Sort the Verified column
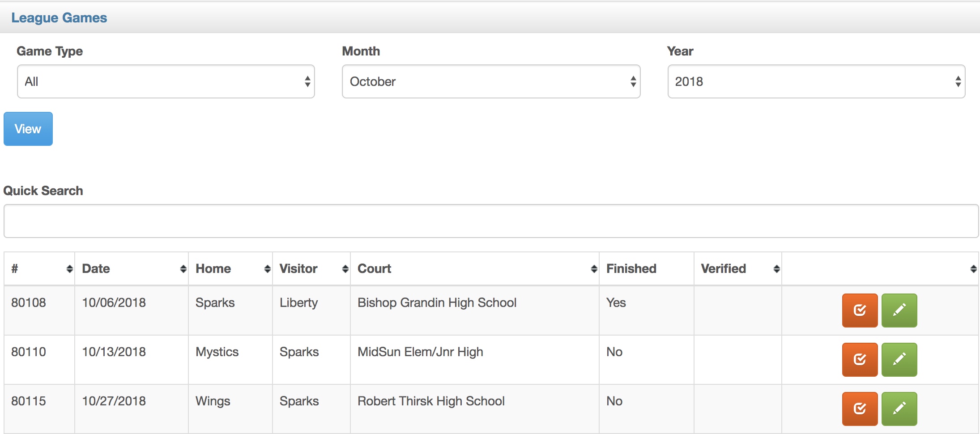 click(x=776, y=269)
